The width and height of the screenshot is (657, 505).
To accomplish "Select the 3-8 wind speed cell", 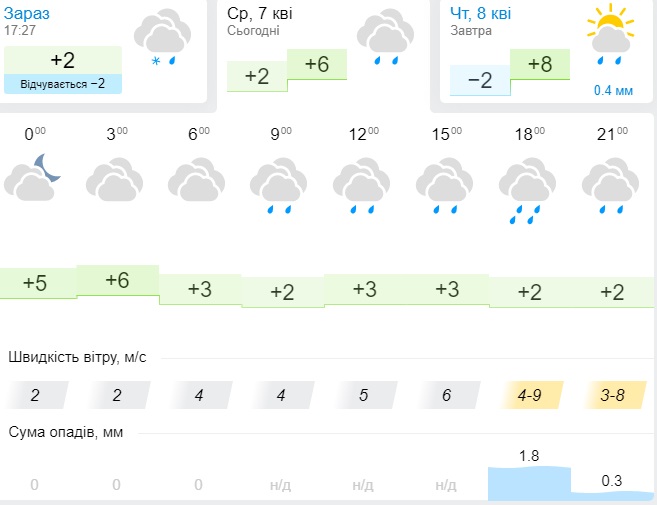I will (x=609, y=395).
